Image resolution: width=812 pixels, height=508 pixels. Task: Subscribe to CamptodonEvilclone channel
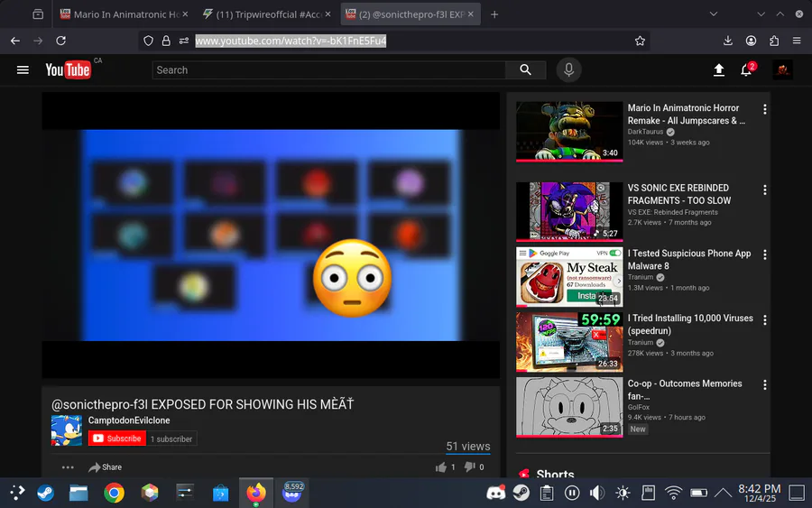click(117, 439)
